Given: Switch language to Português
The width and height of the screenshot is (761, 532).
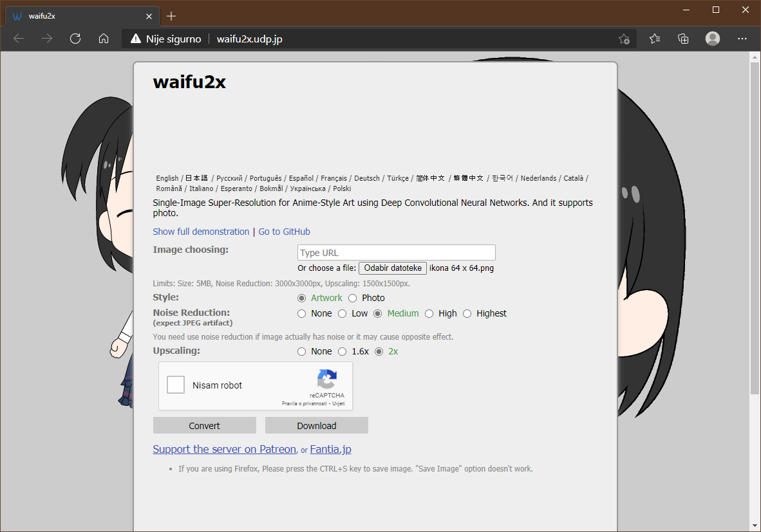Looking at the screenshot, I should point(265,178).
